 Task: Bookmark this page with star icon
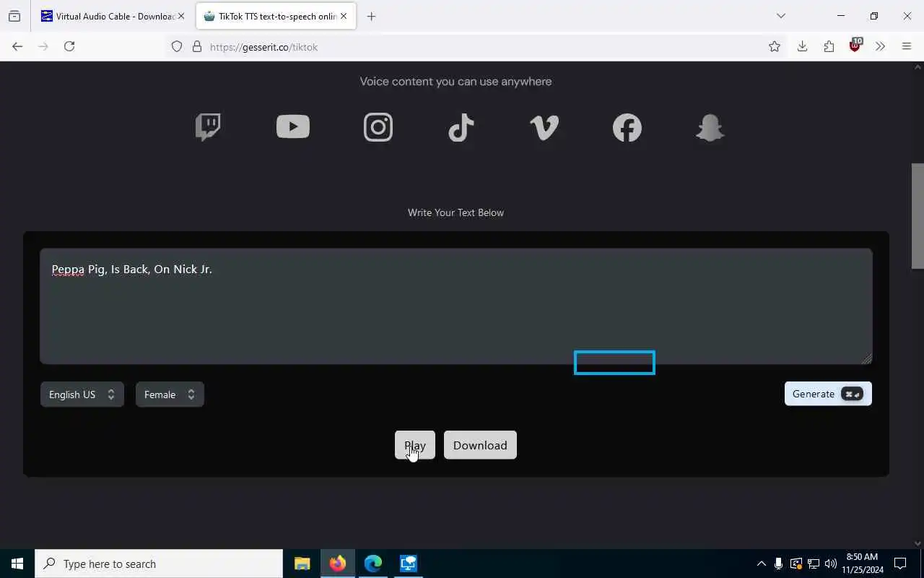click(x=775, y=46)
